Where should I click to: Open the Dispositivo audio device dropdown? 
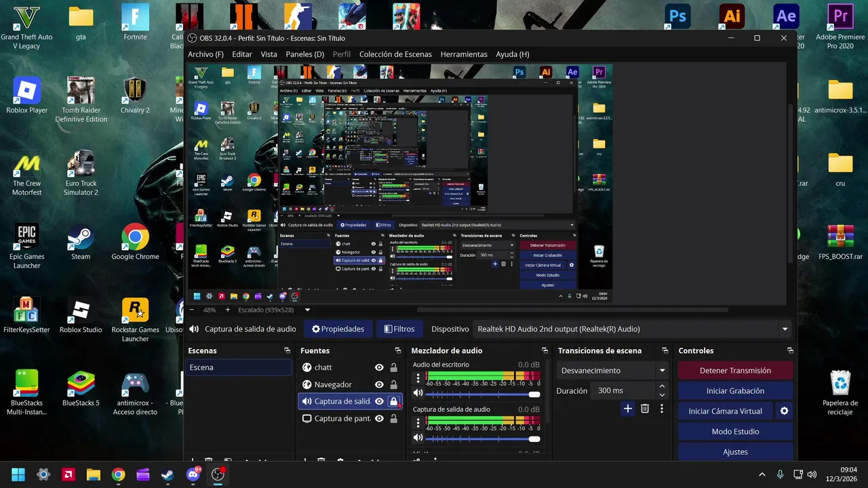(x=632, y=329)
